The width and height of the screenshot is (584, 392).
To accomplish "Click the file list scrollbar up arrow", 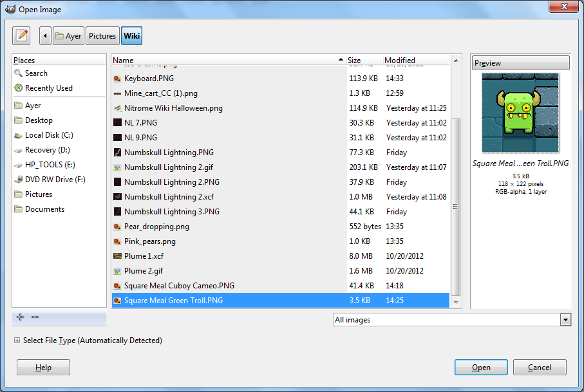I will pyautogui.click(x=455, y=61).
